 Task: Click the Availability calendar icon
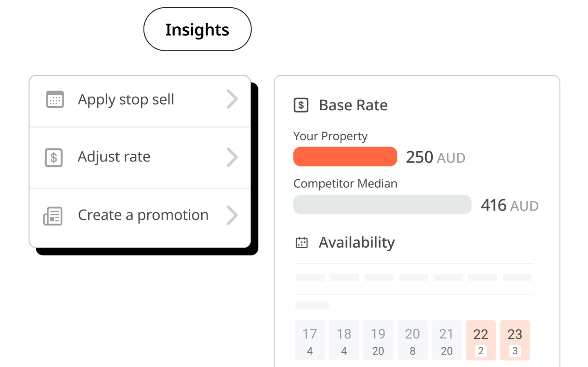pos(301,243)
